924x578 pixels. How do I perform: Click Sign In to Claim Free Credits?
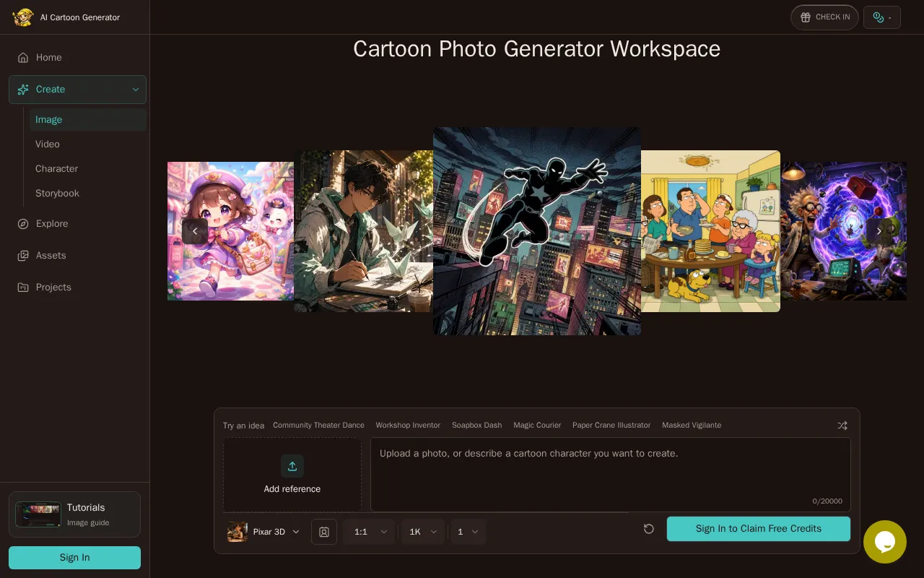pyautogui.click(x=759, y=529)
